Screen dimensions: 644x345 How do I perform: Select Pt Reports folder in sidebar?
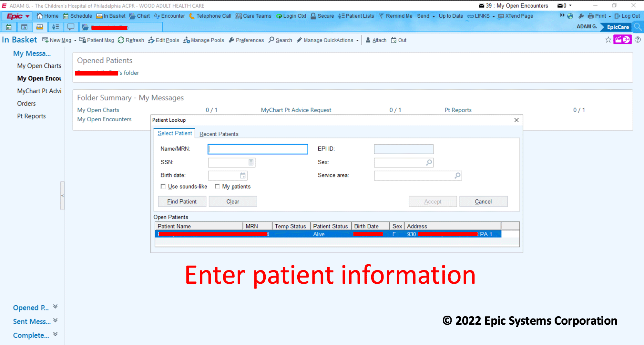click(31, 116)
